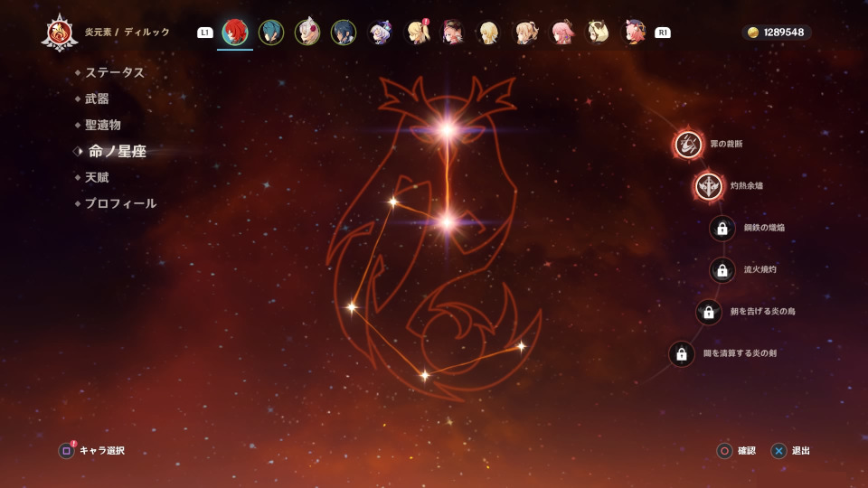The image size is (868, 488).
Task: Select the locked 闇を清算する炎の剣 constellation icon
Action: tap(682, 354)
